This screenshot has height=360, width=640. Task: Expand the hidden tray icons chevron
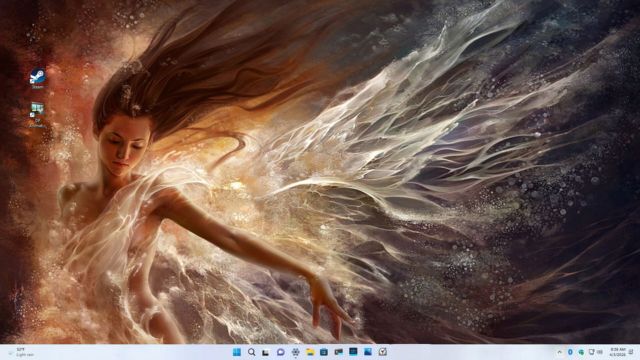point(560,352)
